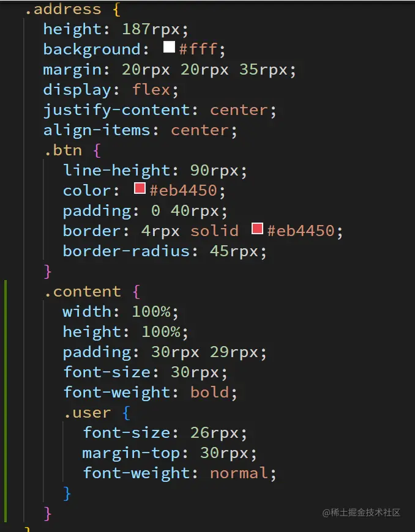Click the 'align-items: center;' line
This screenshot has width=415, height=532.
click(x=140, y=130)
